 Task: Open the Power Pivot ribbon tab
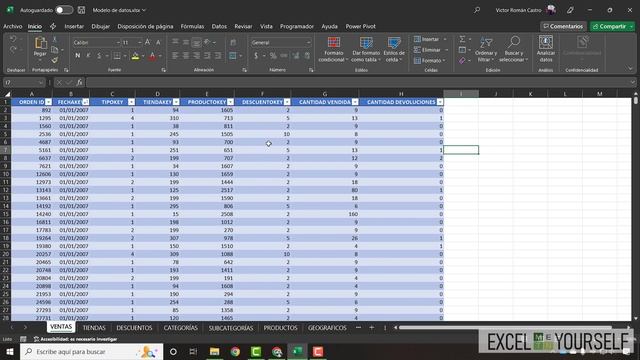click(x=360, y=26)
